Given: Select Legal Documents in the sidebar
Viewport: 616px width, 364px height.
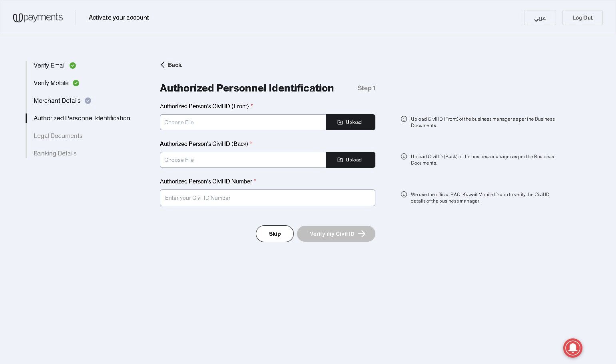Looking at the screenshot, I should tap(58, 136).
